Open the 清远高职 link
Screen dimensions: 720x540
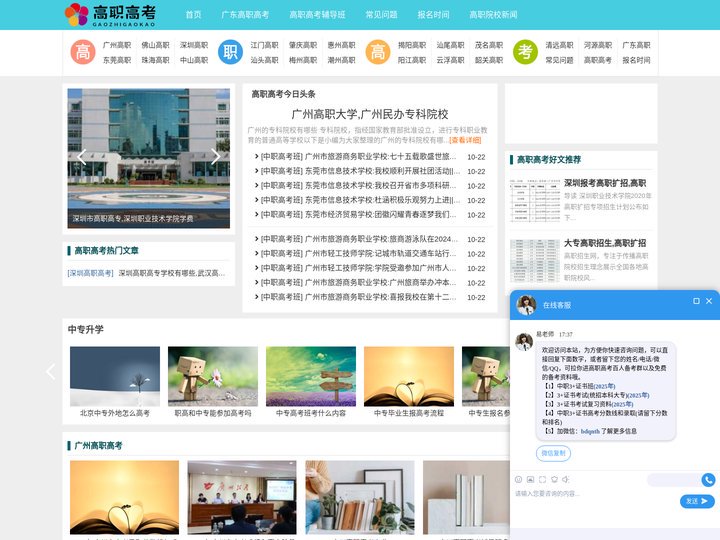coord(559,45)
